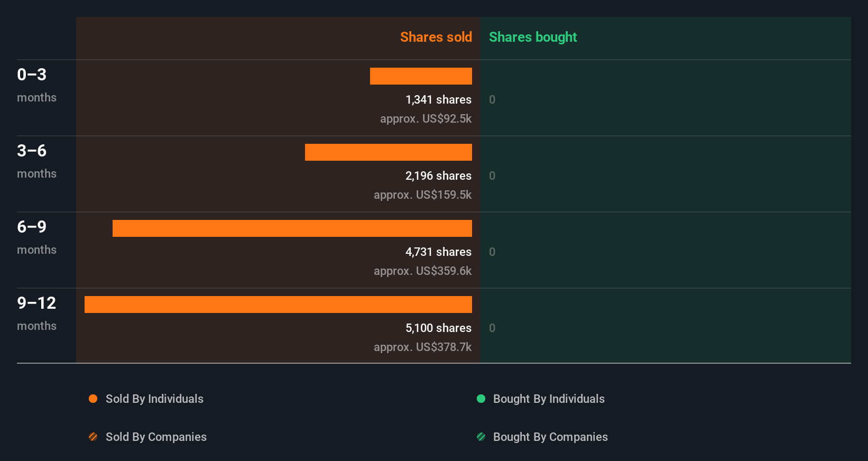Image resolution: width=868 pixels, height=461 pixels.
Task: Select the Sold By Companies legend label
Action: 156,437
